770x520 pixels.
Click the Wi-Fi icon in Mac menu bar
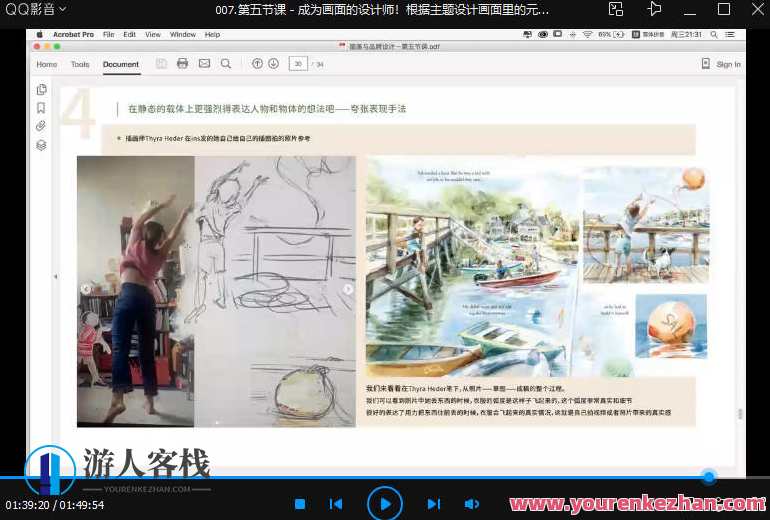[587, 34]
